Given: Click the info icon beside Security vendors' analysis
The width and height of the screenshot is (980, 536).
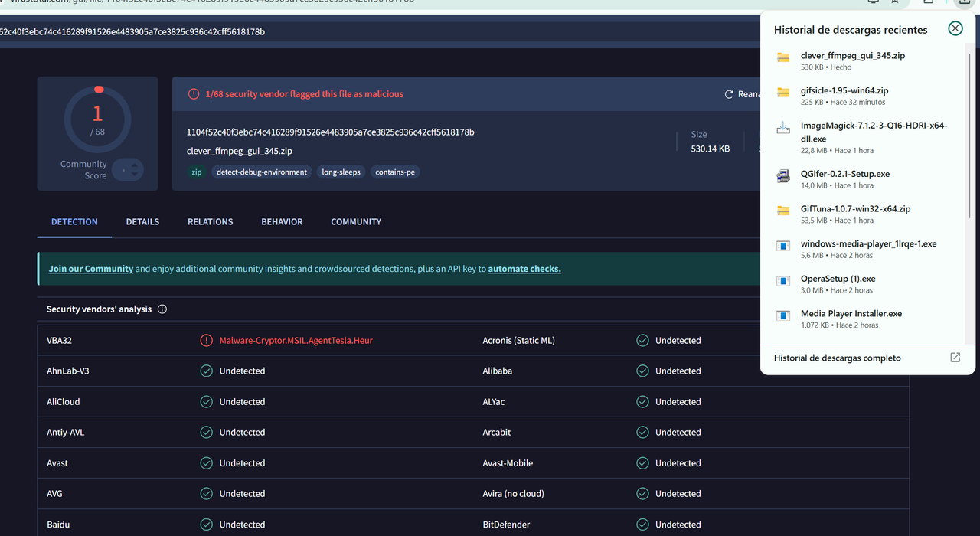Looking at the screenshot, I should point(162,309).
